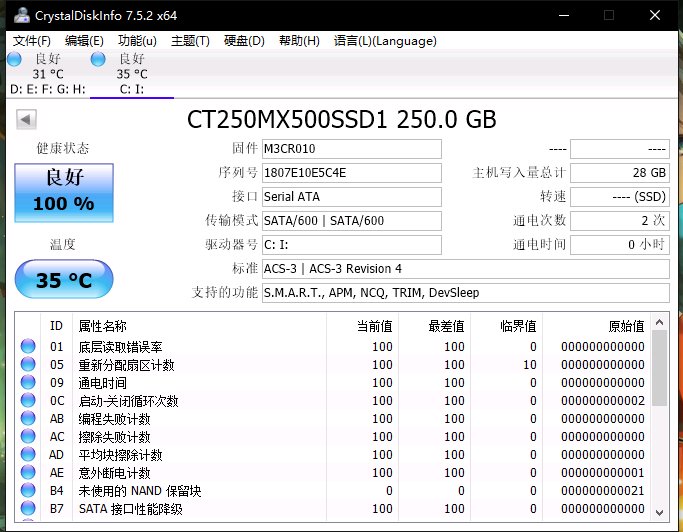Click the 35 °C temperature button
The width and height of the screenshot is (683, 532).
64,279
